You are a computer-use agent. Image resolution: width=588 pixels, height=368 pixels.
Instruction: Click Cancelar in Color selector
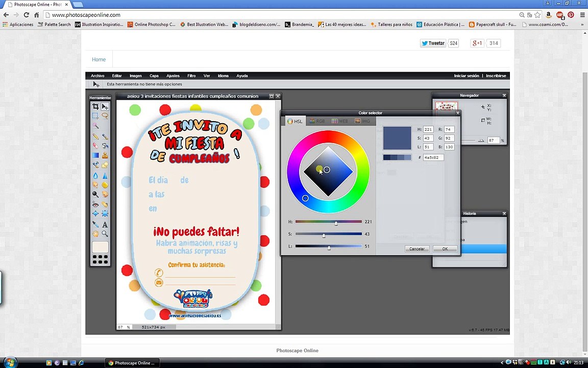point(417,249)
